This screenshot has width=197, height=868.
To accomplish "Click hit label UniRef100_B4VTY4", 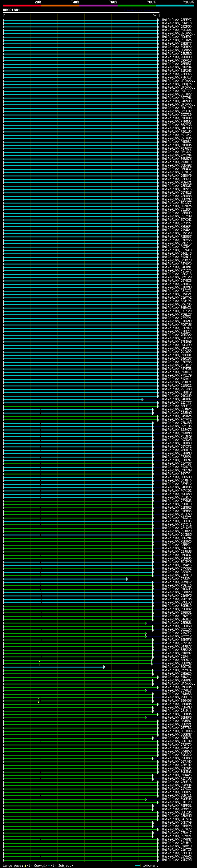I will point(176,474).
